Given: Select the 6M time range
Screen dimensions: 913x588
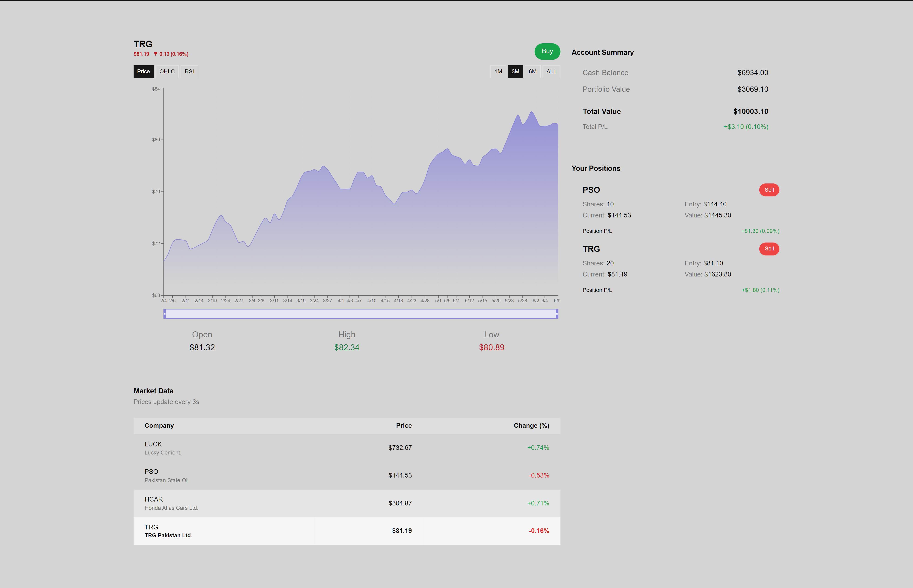Looking at the screenshot, I should 532,71.
